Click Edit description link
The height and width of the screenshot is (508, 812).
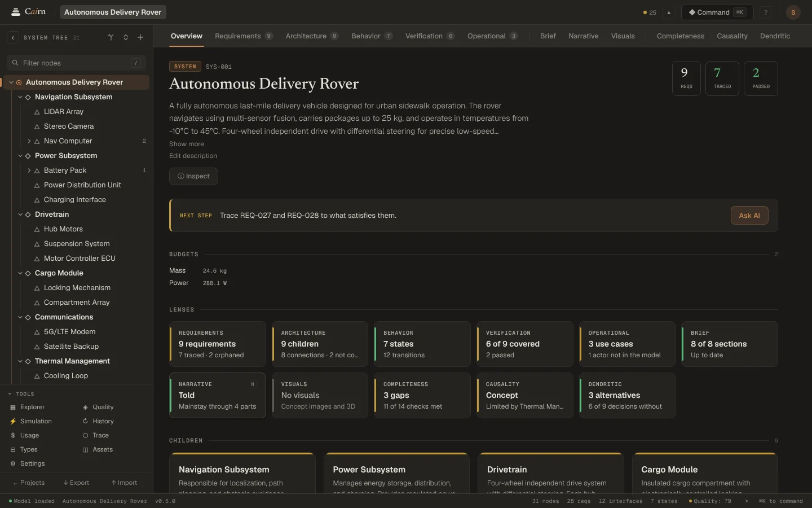(x=193, y=156)
